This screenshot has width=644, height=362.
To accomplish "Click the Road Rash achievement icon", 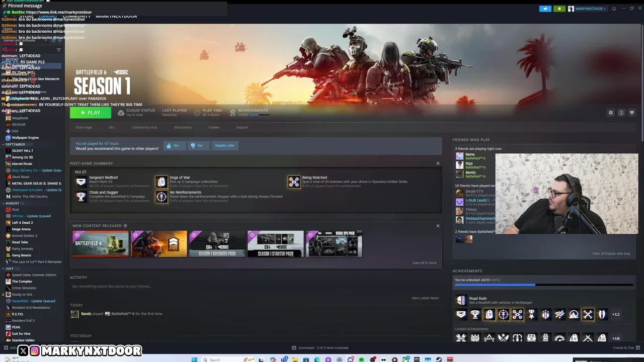I will pyautogui.click(x=461, y=300).
